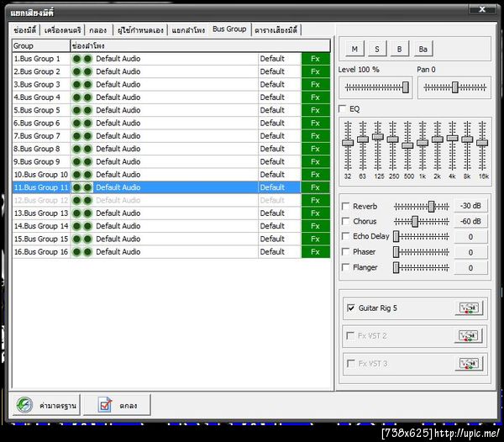Switch to the ตารางเสียงมิดี้ tab
Screen dimensions: 504x442
click(x=276, y=30)
